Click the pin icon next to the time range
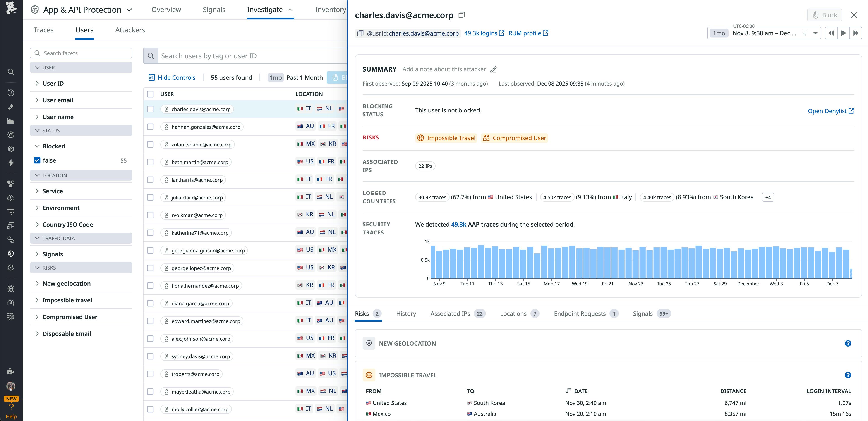Screen dimensions: 868x421 point(805,33)
